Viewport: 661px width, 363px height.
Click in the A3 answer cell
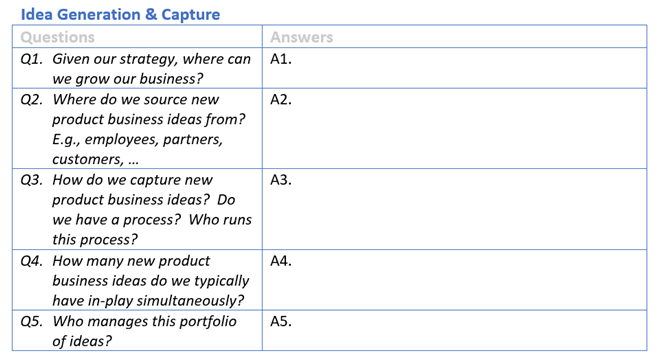(x=454, y=209)
